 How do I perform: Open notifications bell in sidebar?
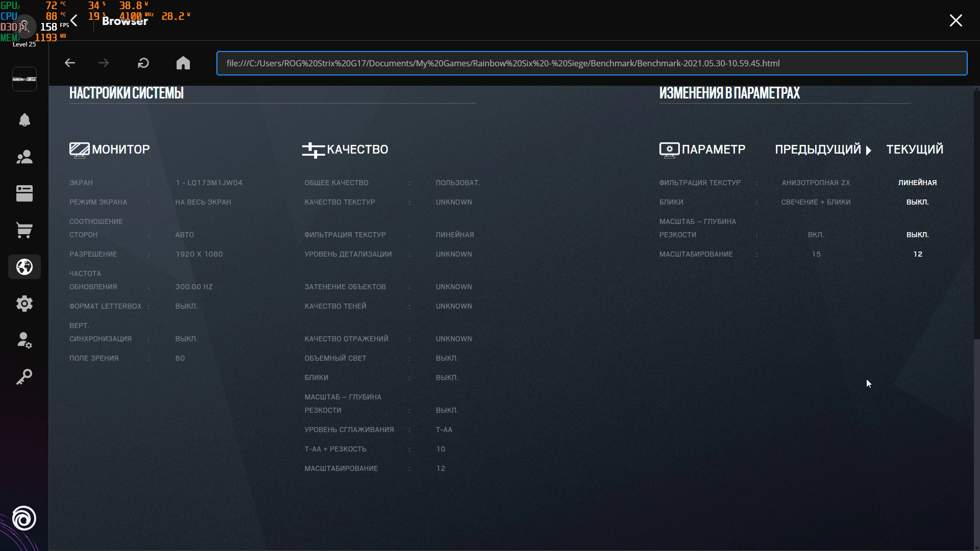24,120
